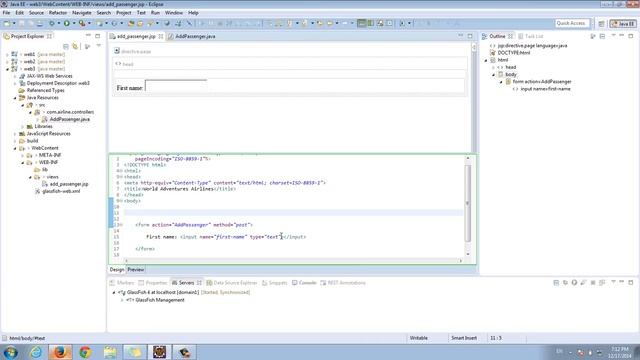Select input name=first-name in Outline
Viewport: 640px width, 360px height.
coord(545,89)
